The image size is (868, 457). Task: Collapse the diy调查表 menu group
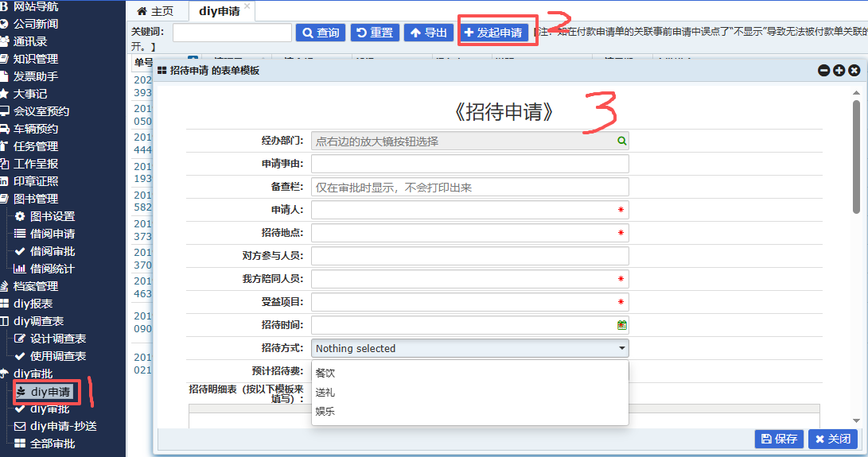(38, 321)
